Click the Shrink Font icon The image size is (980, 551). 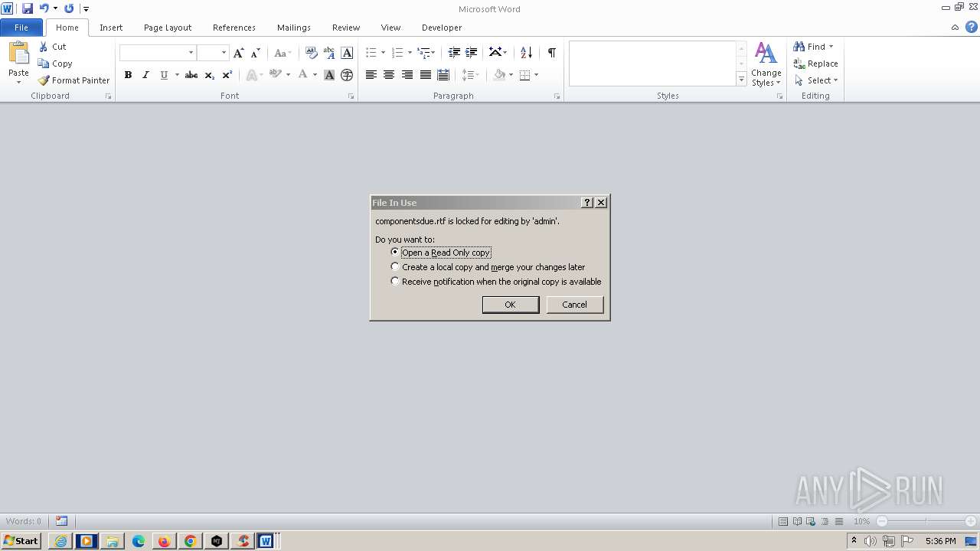coord(256,53)
